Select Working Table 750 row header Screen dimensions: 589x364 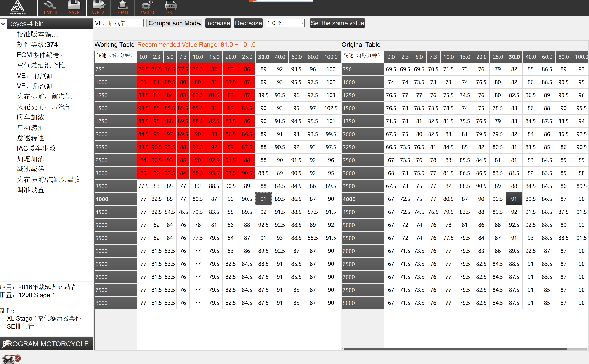[x=116, y=69]
